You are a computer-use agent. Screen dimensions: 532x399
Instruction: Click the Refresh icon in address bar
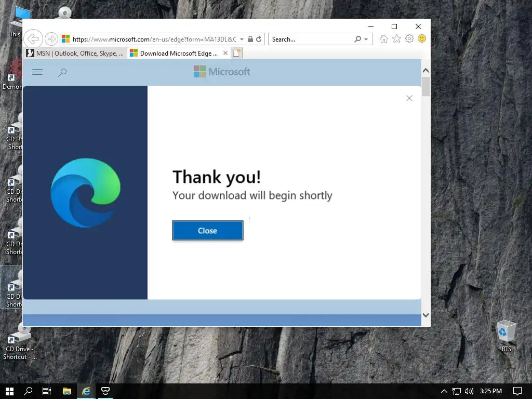(x=259, y=39)
